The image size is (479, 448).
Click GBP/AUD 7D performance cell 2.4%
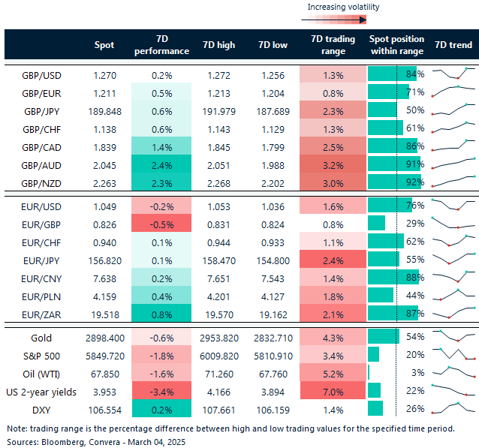161,164
